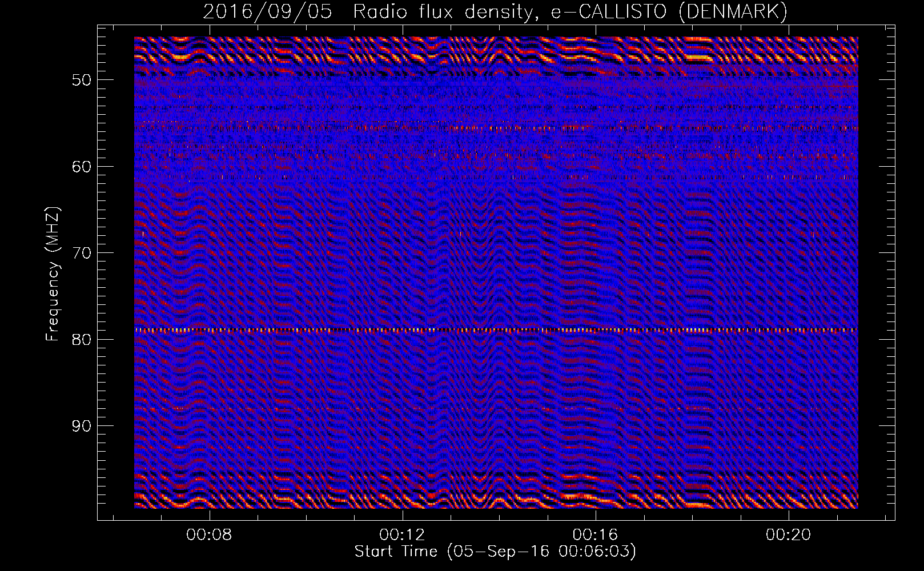Click the frequency tick label '90'
The height and width of the screenshot is (571, 924).
pyautogui.click(x=82, y=426)
